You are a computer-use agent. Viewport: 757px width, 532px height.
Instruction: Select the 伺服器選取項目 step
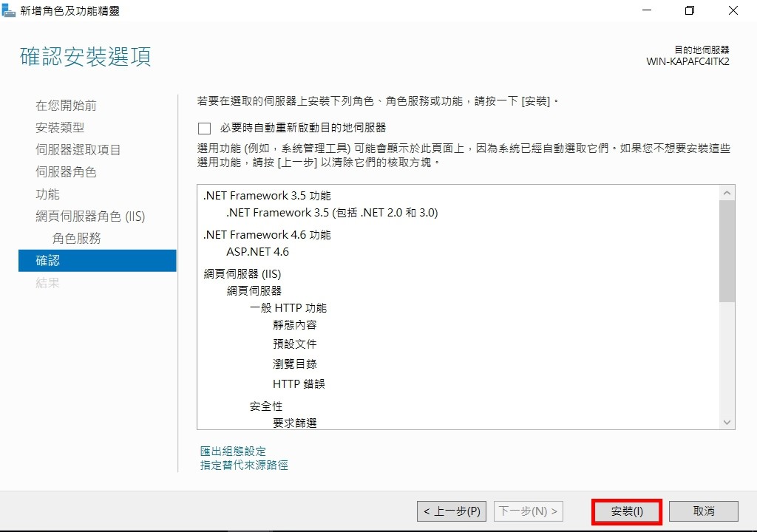(x=78, y=150)
